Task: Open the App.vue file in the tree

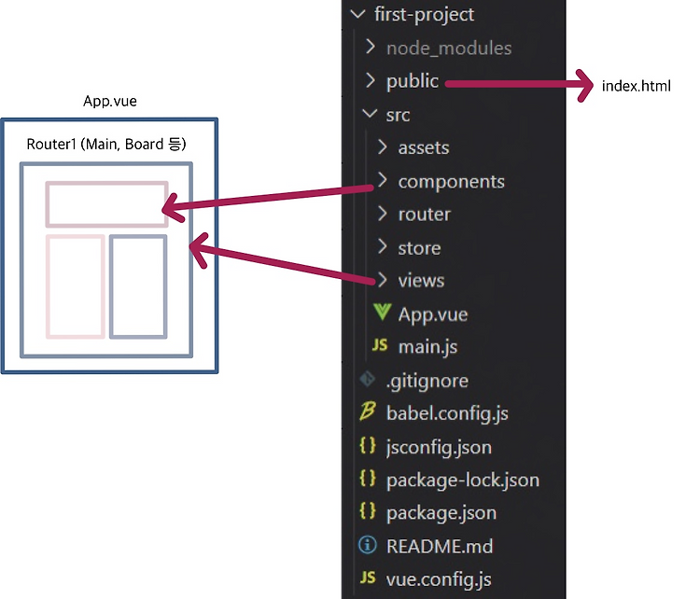Action: 433,315
